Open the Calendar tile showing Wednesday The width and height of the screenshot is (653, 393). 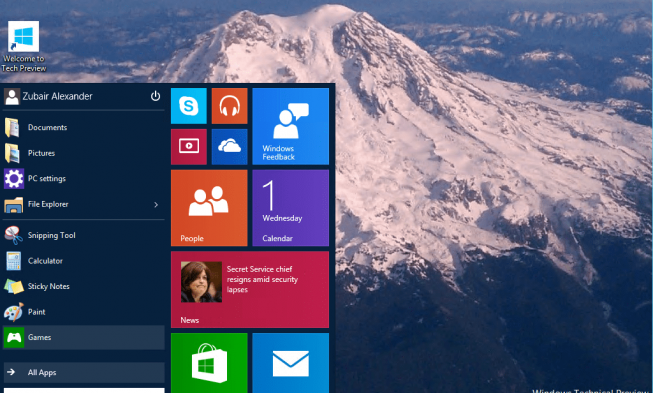click(291, 208)
